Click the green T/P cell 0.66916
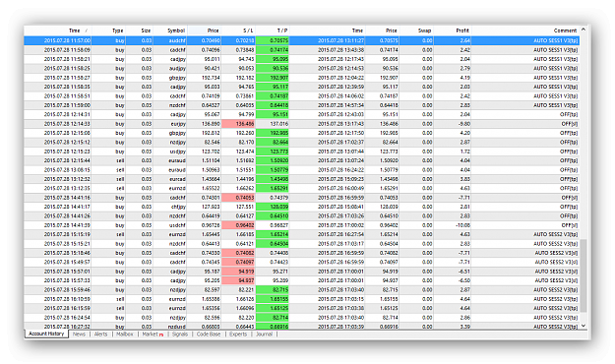Viewport: 615px width, 364px height. 273,327
